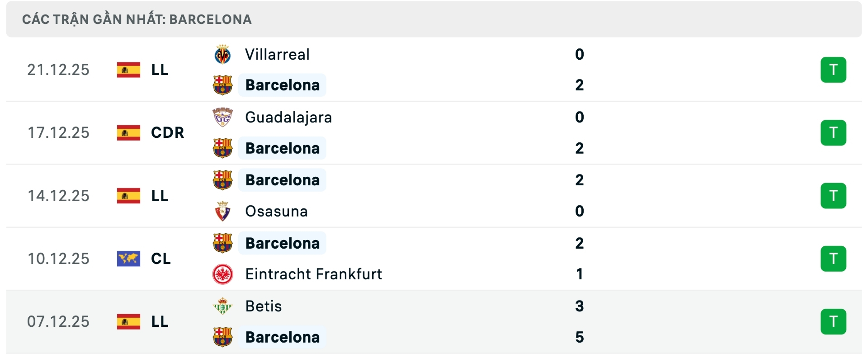Select the highlighted Barcelona name in Osasuna match
This screenshot has width=868, height=358.
282,179
